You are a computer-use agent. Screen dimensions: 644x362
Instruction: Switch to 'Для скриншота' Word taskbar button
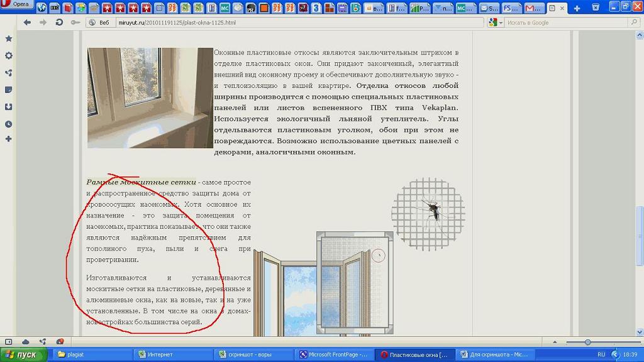tap(495, 354)
